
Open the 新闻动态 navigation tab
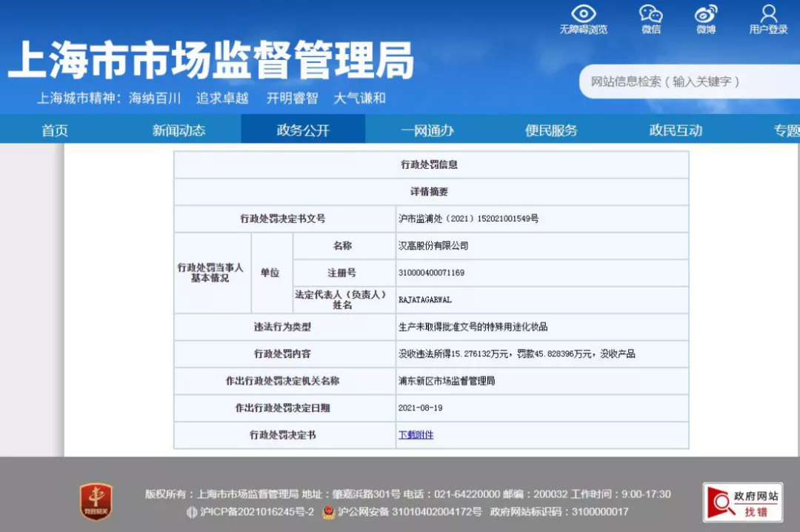click(x=179, y=131)
